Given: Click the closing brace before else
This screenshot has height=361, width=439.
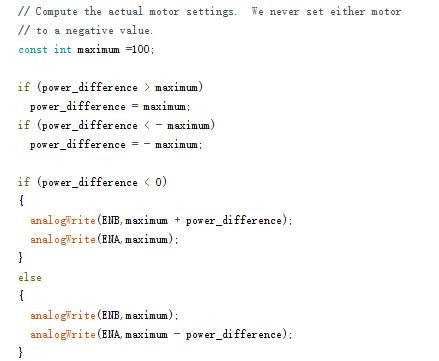Looking at the screenshot, I should pyautogui.click(x=21, y=257).
